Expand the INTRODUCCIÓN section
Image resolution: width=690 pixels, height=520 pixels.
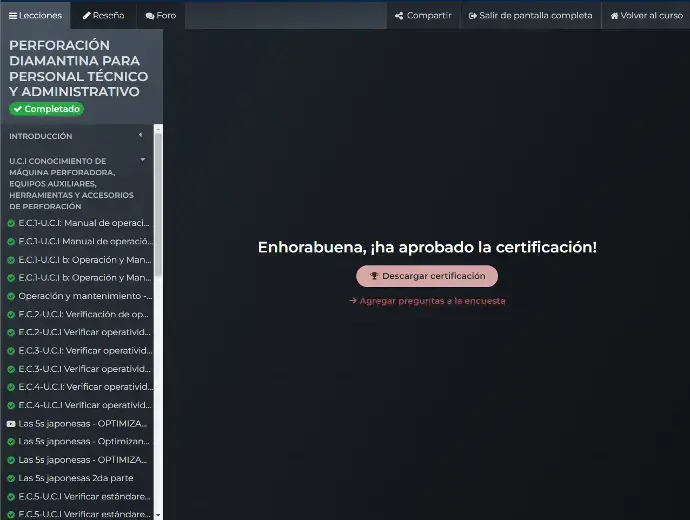141,135
